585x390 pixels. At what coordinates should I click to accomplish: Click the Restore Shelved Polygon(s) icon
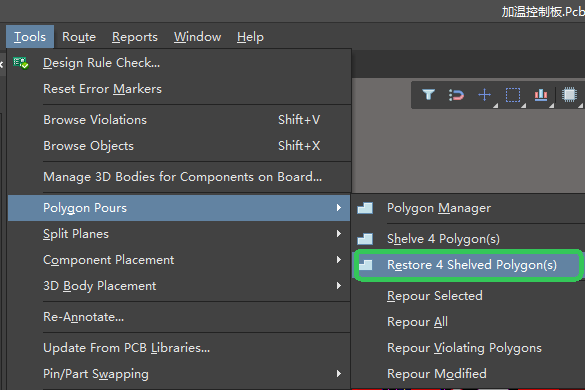365,265
